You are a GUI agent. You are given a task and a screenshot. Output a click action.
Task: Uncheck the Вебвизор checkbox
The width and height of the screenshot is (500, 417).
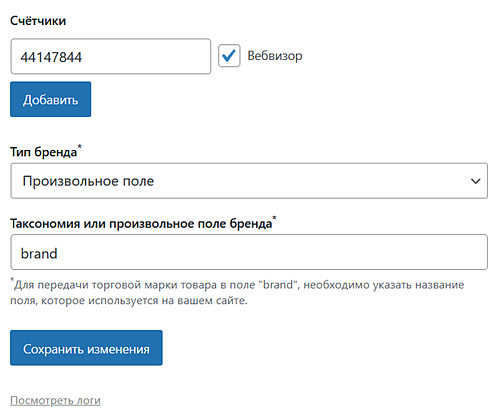(x=229, y=56)
